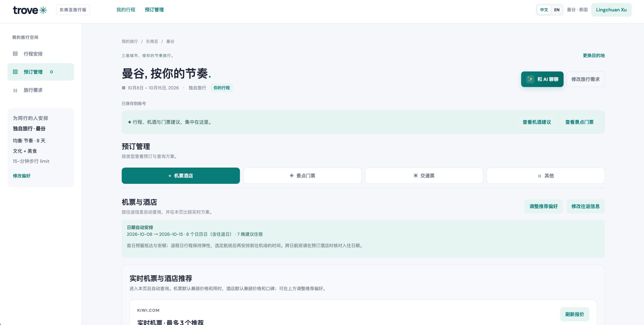Select 旅行需求 in the sidebar
The height and width of the screenshot is (325, 644).
tap(41, 90)
